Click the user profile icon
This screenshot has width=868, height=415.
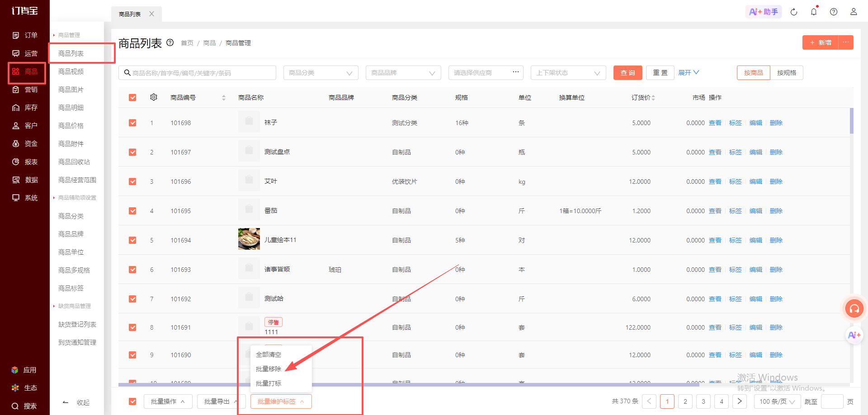coord(854,12)
